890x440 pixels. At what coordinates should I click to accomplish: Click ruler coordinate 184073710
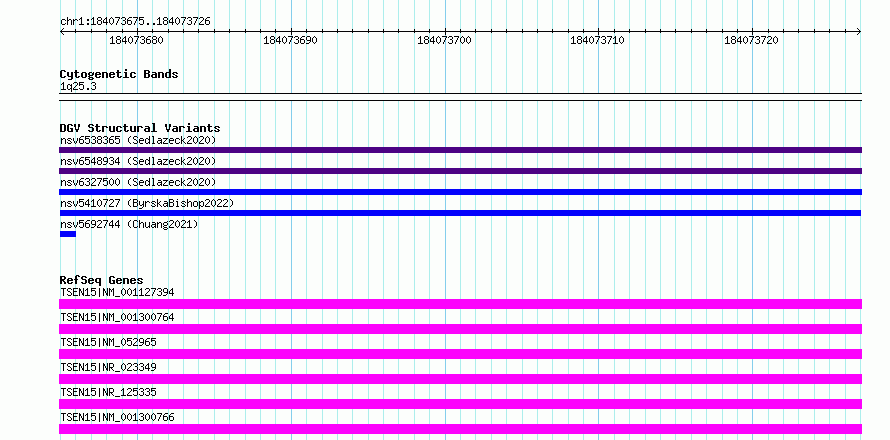click(x=597, y=40)
